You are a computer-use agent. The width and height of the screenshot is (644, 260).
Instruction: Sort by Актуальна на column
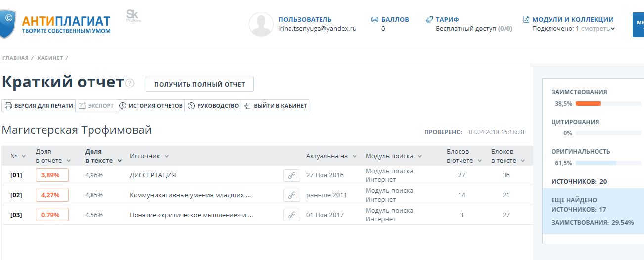(x=331, y=156)
